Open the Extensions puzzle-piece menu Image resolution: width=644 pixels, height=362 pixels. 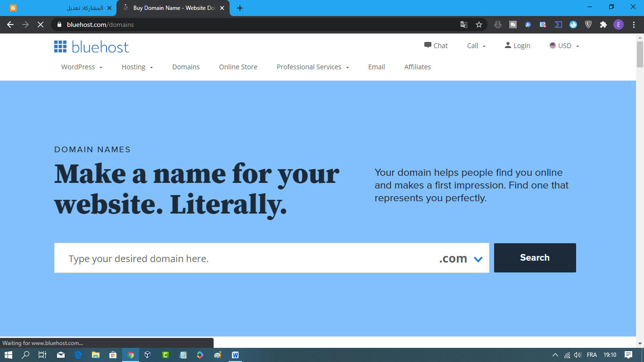(x=603, y=25)
